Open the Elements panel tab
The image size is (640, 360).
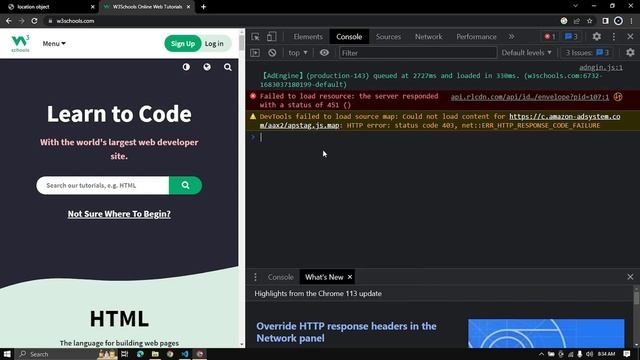point(308,37)
